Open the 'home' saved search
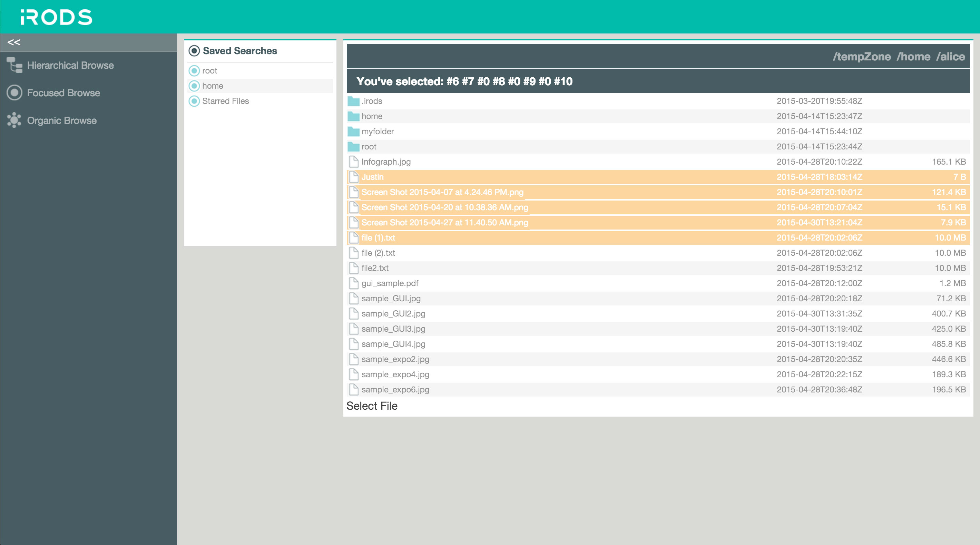980x545 pixels. (213, 86)
